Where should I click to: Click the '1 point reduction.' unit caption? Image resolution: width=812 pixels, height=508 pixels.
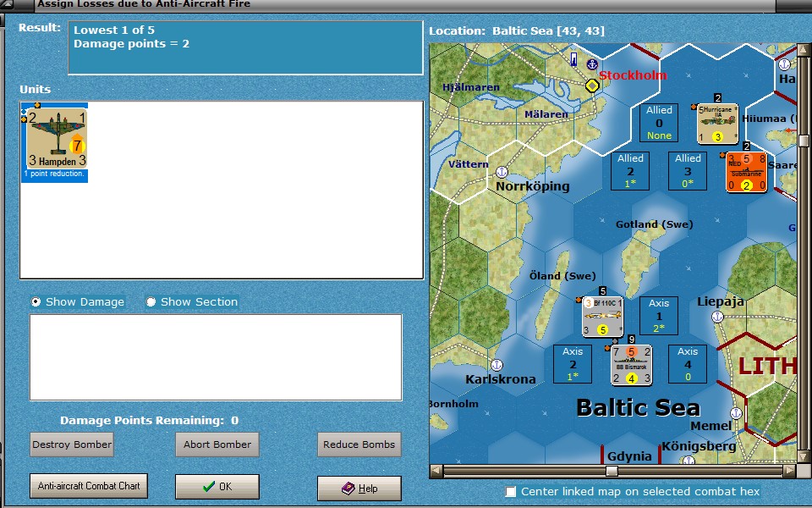coord(54,174)
